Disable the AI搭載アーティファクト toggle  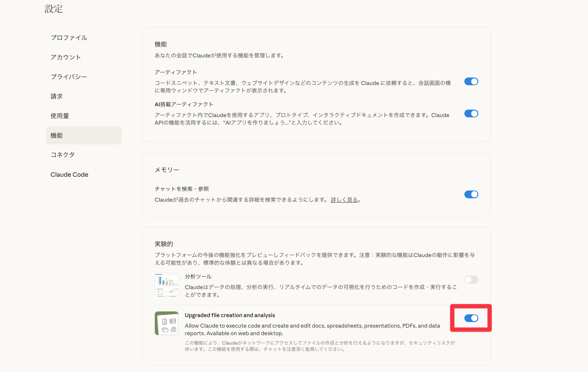click(471, 113)
